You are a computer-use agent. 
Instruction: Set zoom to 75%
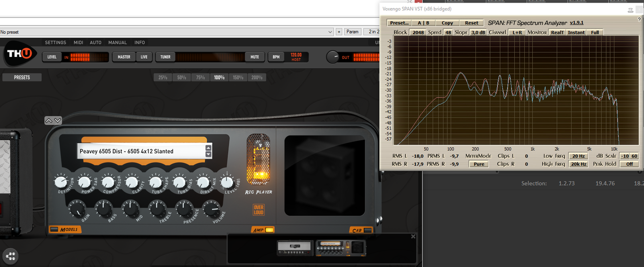tap(200, 77)
